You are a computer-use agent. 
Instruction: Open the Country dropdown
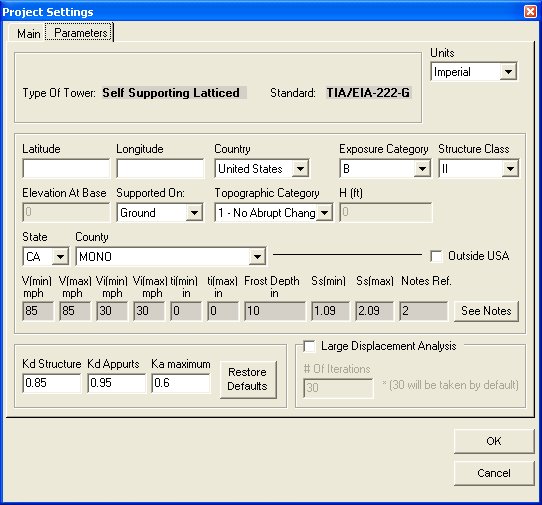pos(261,169)
